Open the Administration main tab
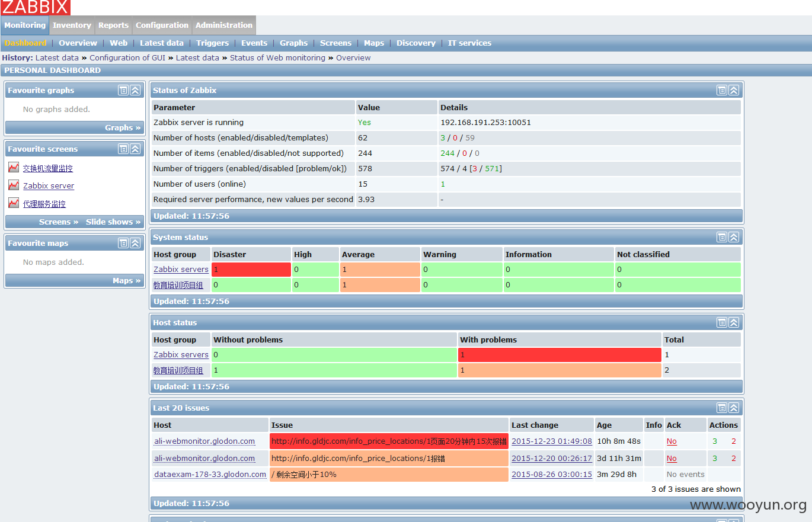This screenshot has height=522, width=812. click(224, 25)
